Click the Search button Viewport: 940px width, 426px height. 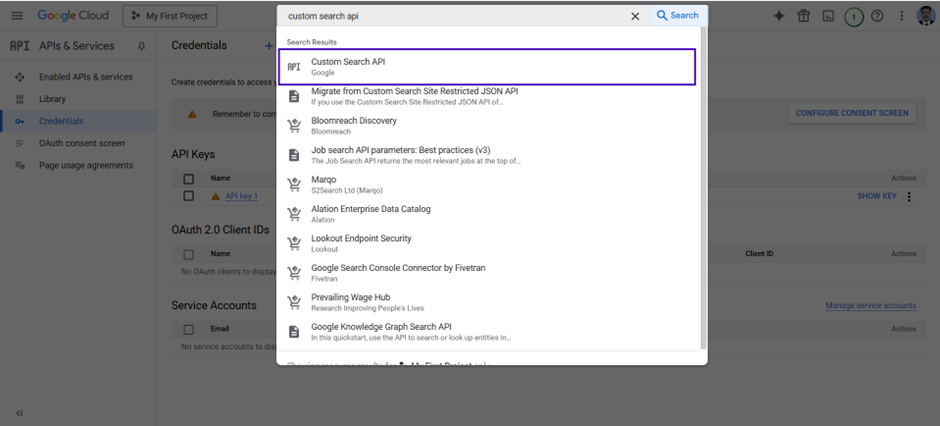point(678,16)
